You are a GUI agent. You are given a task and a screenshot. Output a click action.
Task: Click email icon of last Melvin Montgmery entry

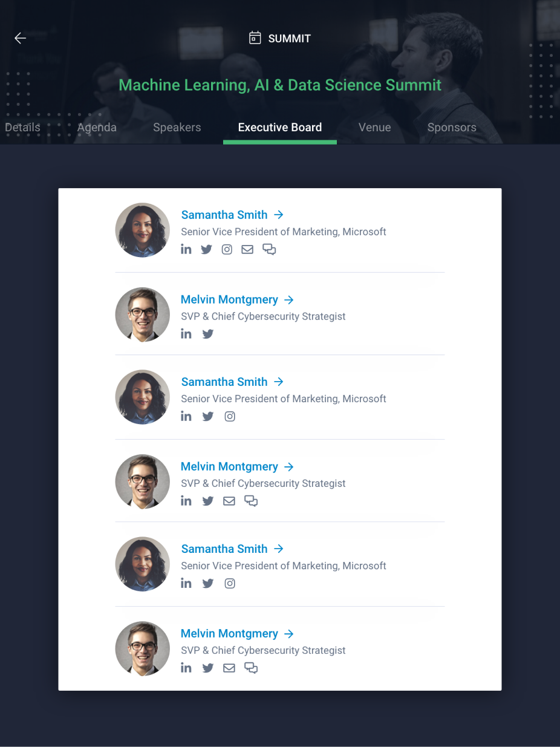(229, 668)
